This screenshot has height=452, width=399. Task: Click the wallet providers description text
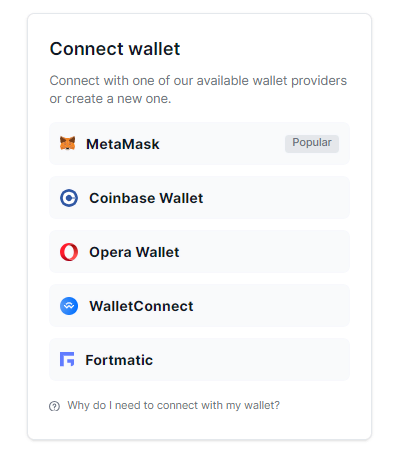click(x=198, y=90)
